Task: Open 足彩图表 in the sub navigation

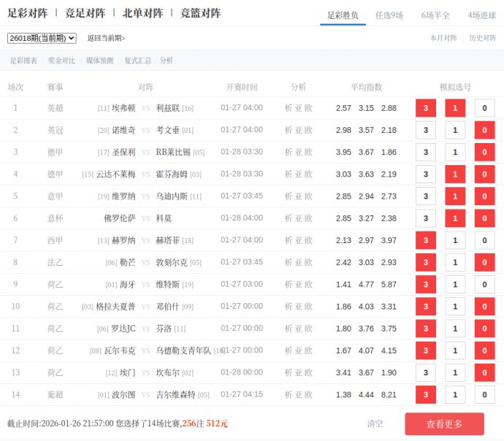Action: pyautogui.click(x=23, y=61)
